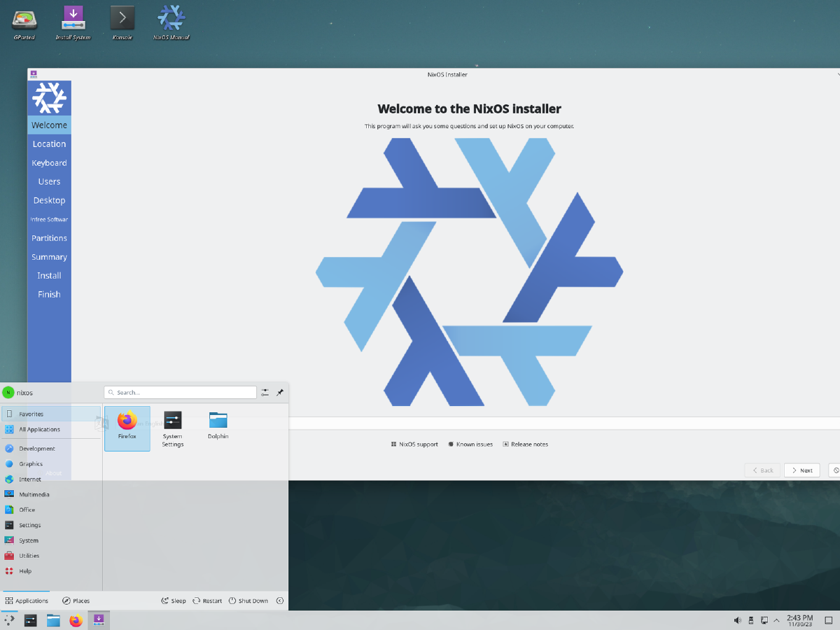Open the Release notes link
This screenshot has width=840, height=630.
pyautogui.click(x=525, y=444)
